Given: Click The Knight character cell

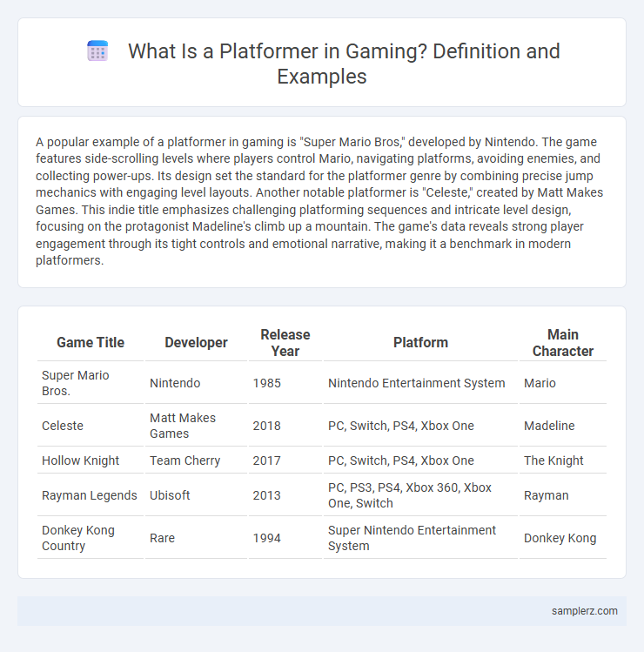Looking at the screenshot, I should (563, 460).
